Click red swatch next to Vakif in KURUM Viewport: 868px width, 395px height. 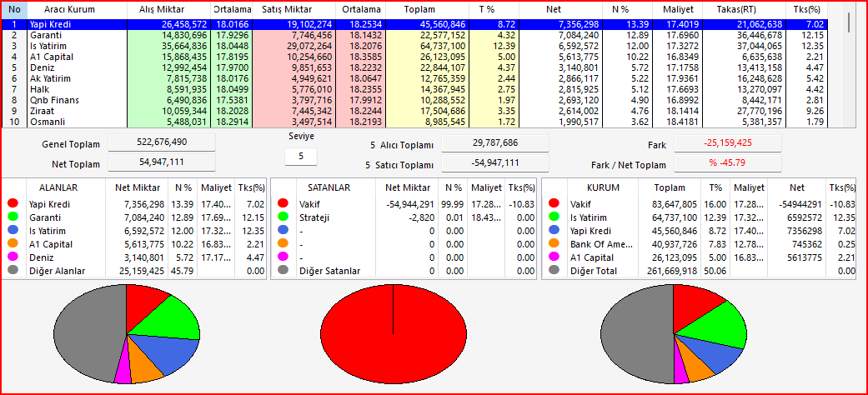(x=554, y=204)
